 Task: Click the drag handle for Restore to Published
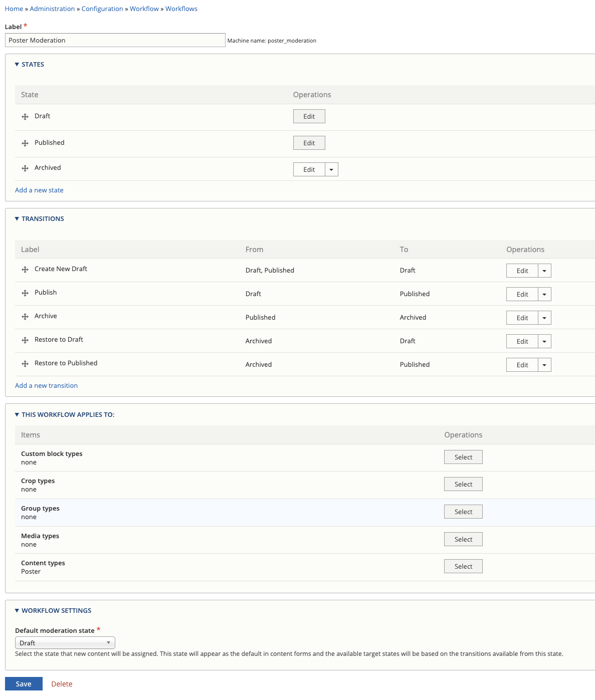click(x=25, y=363)
